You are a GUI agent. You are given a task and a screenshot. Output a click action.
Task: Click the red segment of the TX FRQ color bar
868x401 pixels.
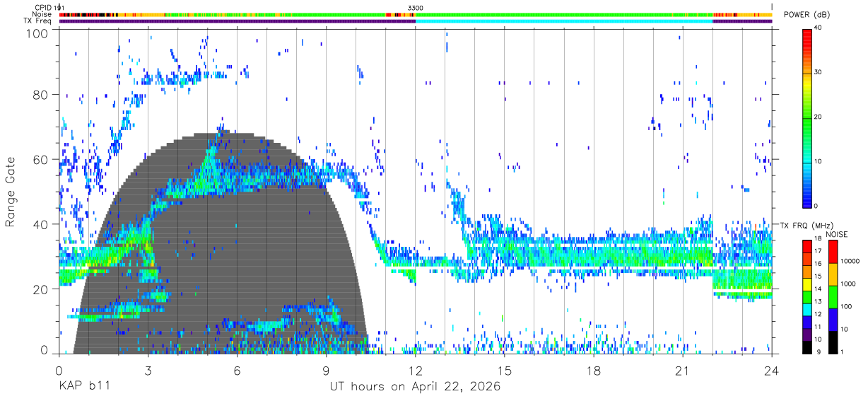pos(807,247)
